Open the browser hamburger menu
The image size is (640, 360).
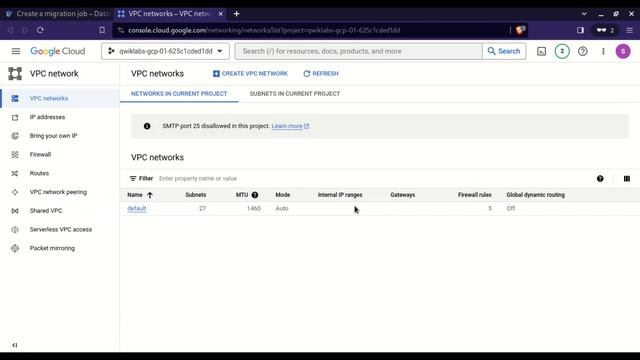click(x=630, y=30)
